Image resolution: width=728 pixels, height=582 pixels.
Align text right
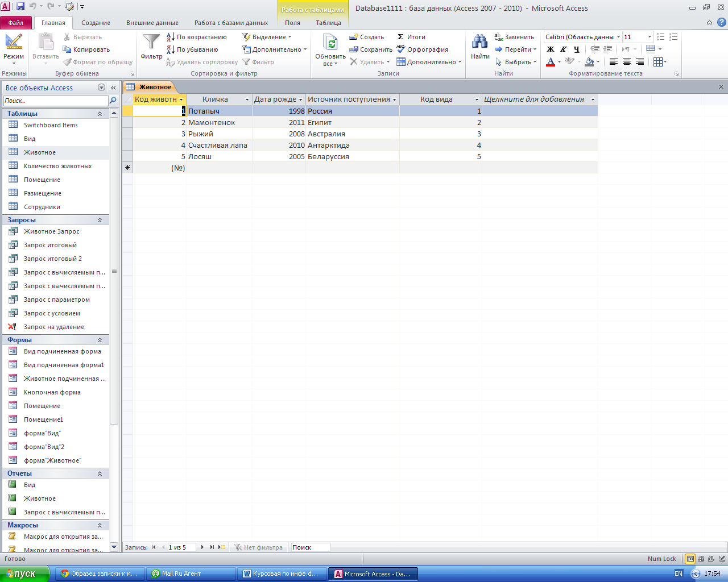(640, 62)
